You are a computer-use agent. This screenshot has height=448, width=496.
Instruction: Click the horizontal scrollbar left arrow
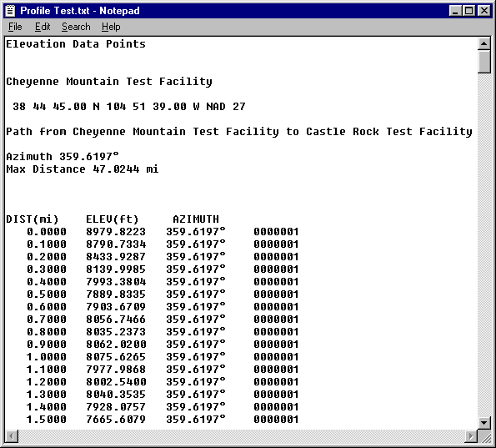click(x=12, y=436)
